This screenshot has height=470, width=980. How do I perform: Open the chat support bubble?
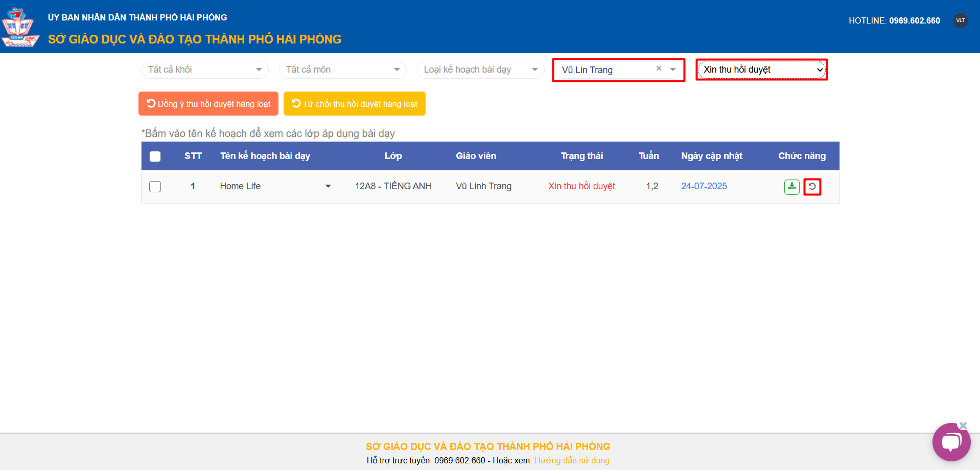coord(951,442)
